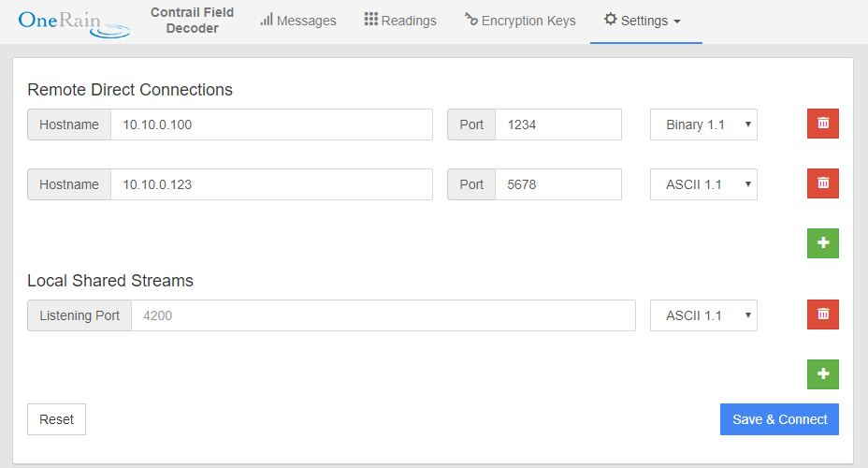Delete the 10.10.0.100 connection row
The image size is (868, 468).
coord(823,124)
